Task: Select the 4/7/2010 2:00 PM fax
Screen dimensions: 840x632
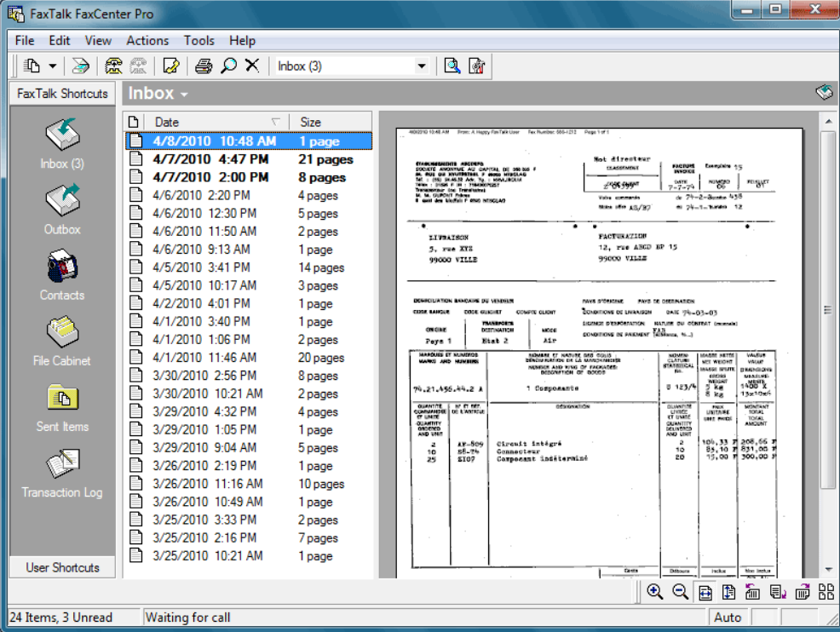Action: click(x=249, y=177)
